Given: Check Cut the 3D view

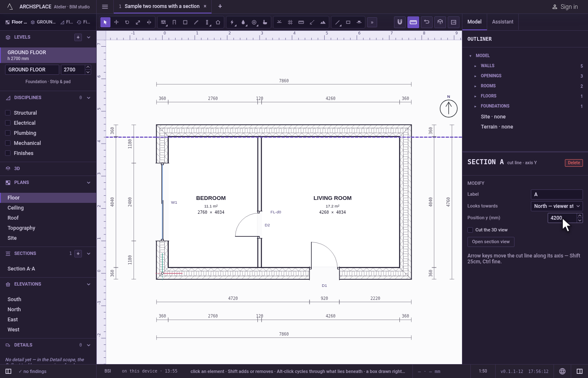Looking at the screenshot, I should 470,230.
